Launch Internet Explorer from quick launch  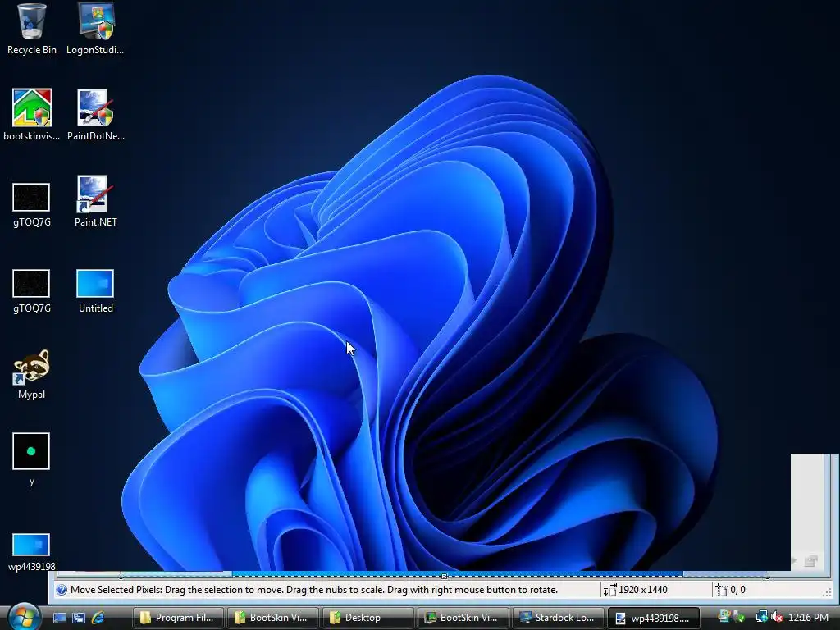98,618
